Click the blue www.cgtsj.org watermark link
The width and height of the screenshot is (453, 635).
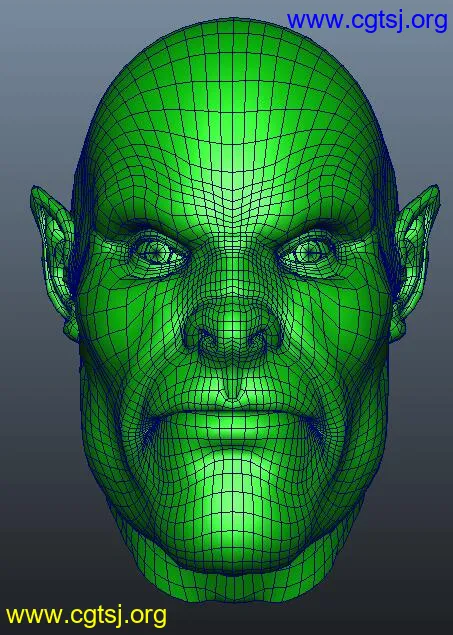pos(367,20)
